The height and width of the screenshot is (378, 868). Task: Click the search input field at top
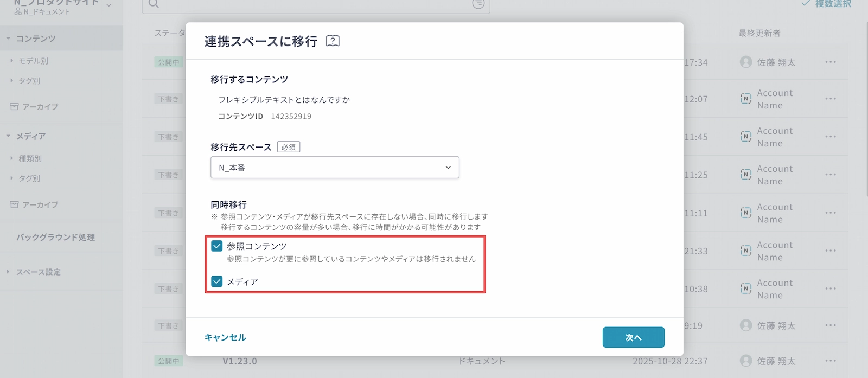pyautogui.click(x=315, y=4)
